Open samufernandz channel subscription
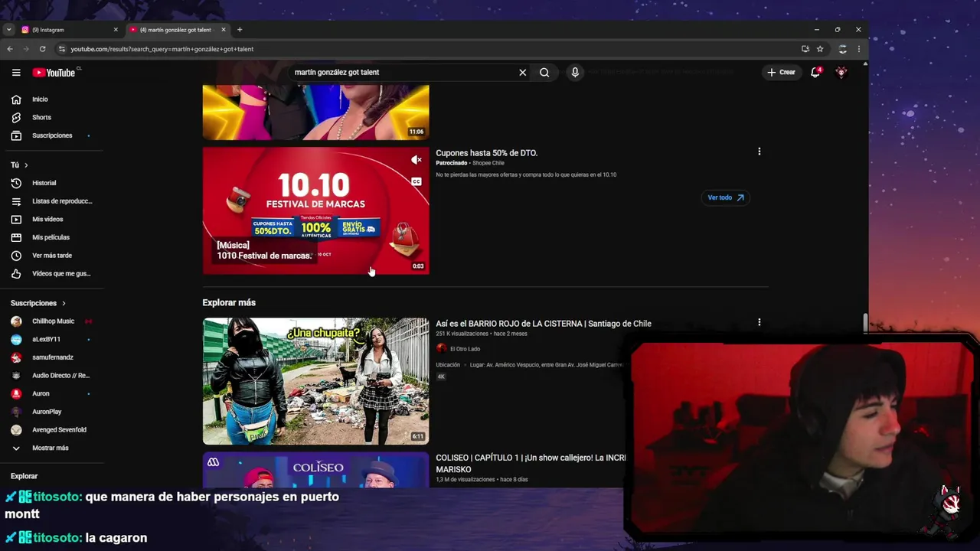This screenshot has width=980, height=551. click(51, 357)
